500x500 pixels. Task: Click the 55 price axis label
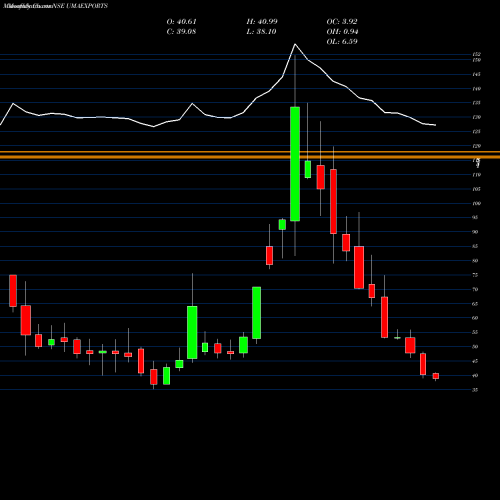[475, 332]
